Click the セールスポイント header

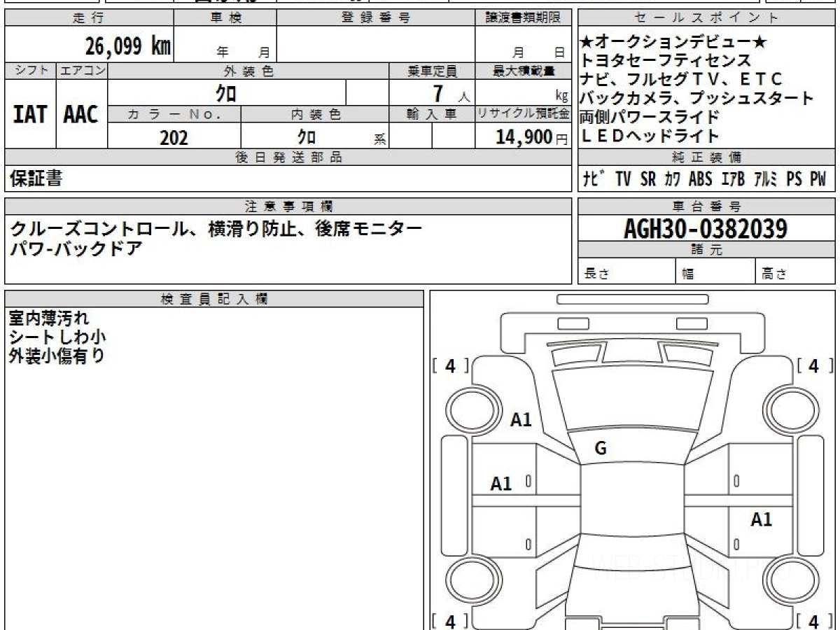click(707, 18)
